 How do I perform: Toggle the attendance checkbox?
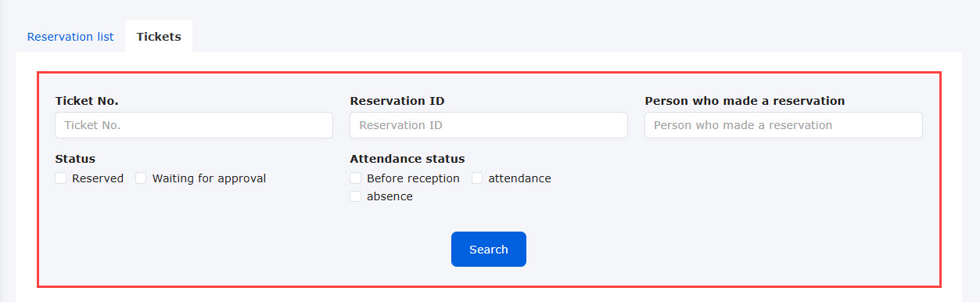(x=477, y=178)
